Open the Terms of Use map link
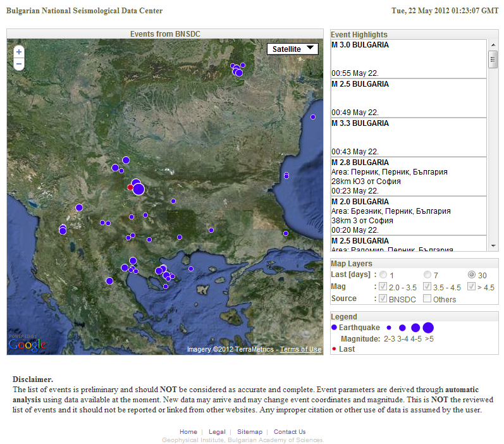 [x=300, y=350]
